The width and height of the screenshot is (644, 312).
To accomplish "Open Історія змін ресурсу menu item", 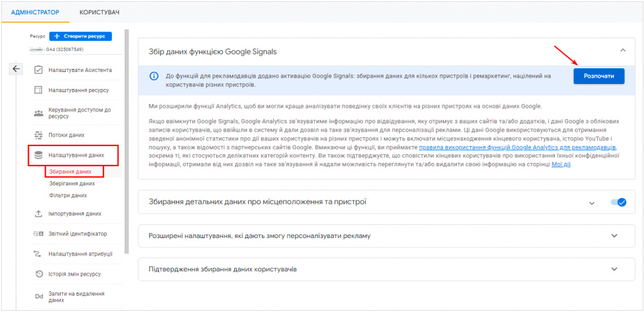I will coord(75,274).
